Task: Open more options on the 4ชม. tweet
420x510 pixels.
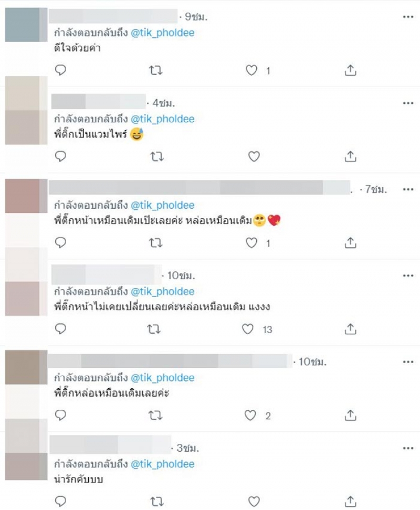Action: (x=408, y=103)
